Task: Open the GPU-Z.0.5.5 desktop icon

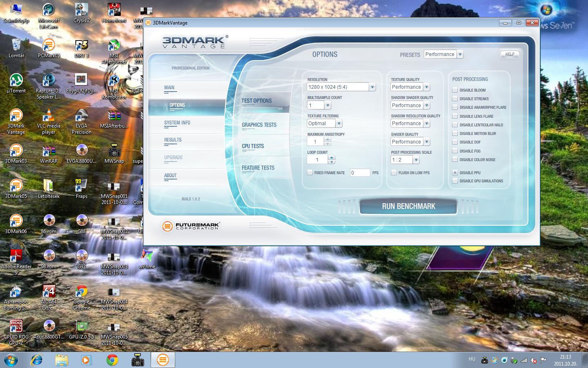Action: (81, 329)
